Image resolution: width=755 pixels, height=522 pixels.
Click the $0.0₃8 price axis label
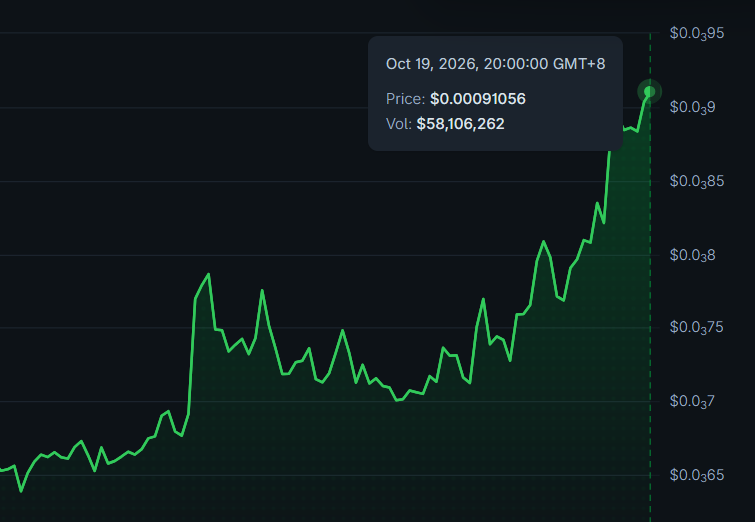pos(692,255)
